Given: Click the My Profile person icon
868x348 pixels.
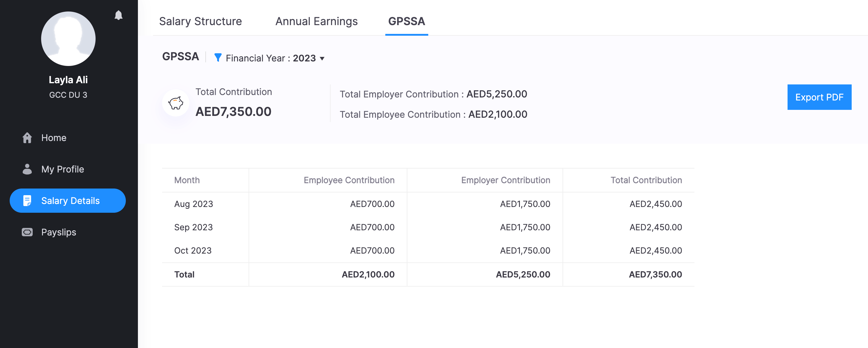Looking at the screenshot, I should point(27,169).
